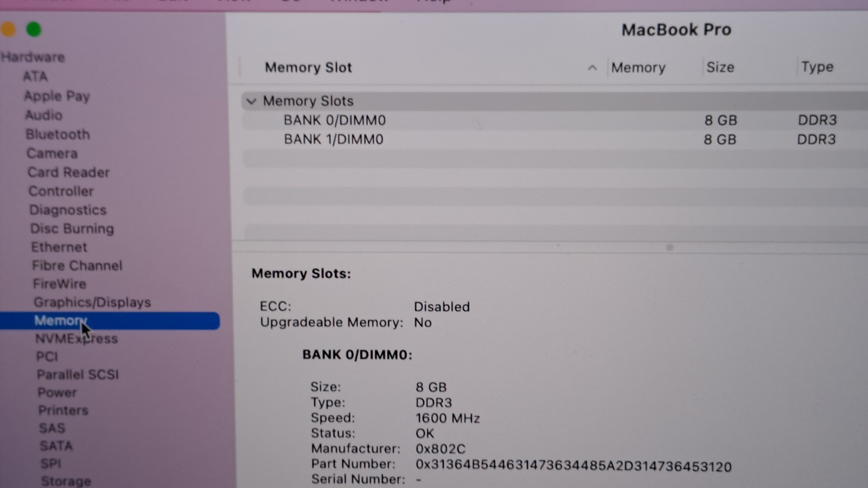Click the green zoom window button

34,29
